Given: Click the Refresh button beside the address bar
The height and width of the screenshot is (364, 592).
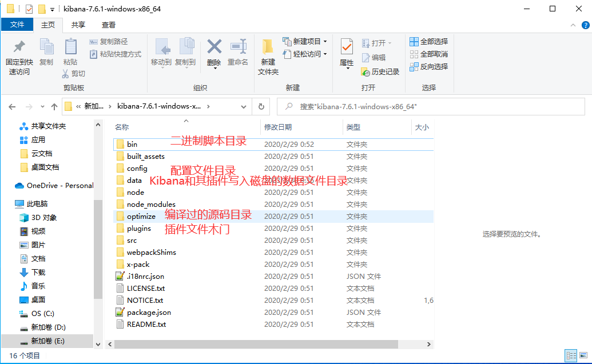Looking at the screenshot, I should 261,107.
